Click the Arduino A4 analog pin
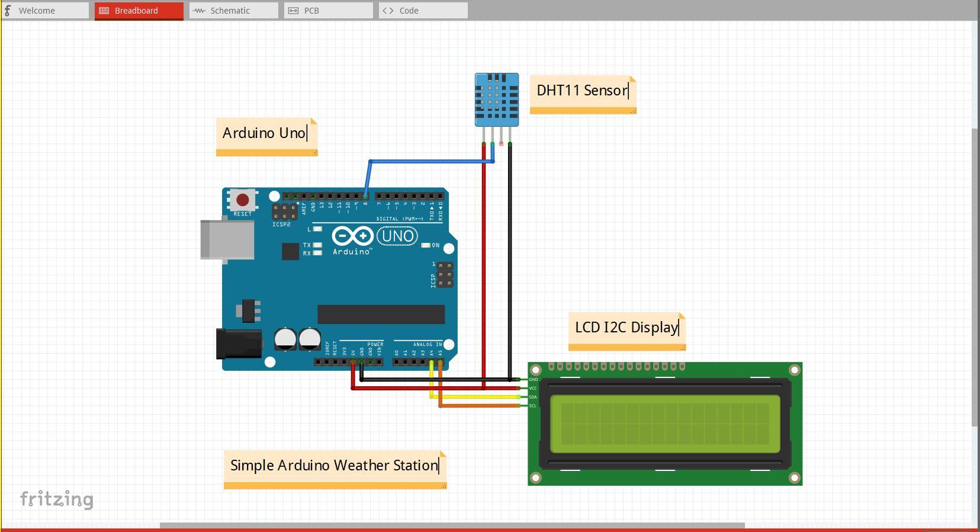The height and width of the screenshot is (532, 980). [x=432, y=361]
